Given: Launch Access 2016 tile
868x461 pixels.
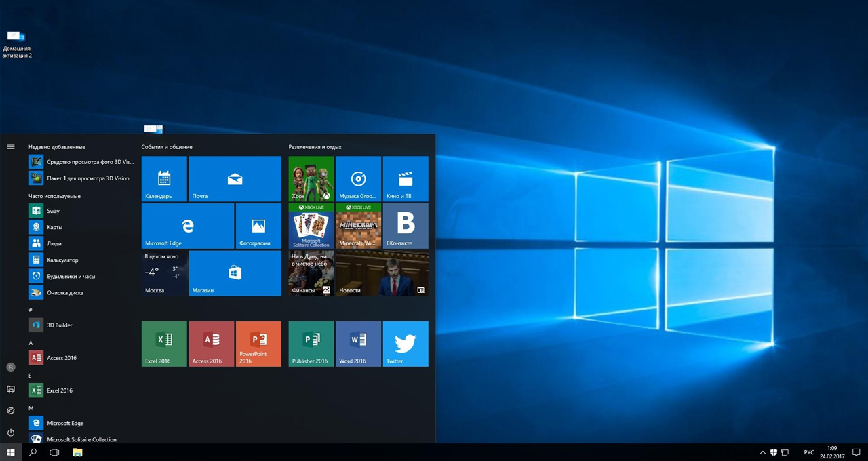Looking at the screenshot, I should [x=211, y=344].
